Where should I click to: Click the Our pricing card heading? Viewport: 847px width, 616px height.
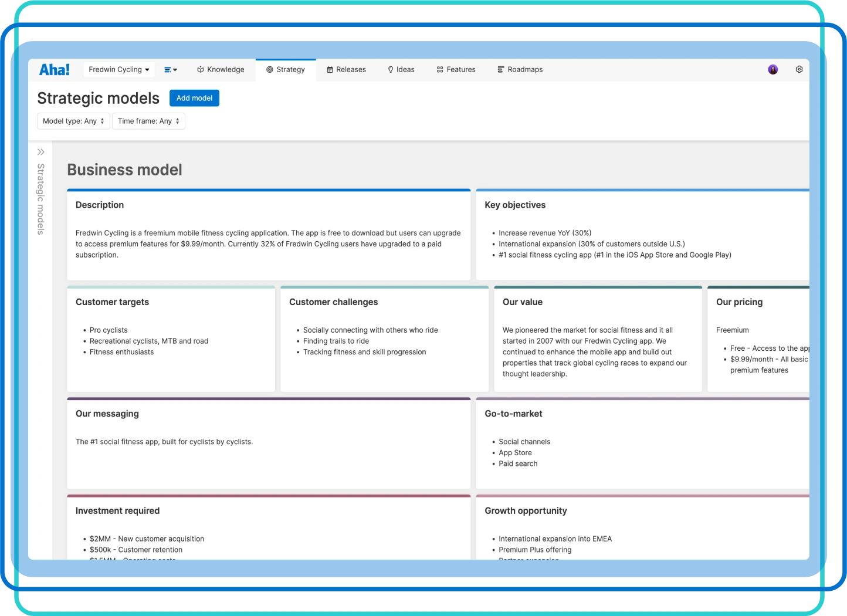point(739,302)
